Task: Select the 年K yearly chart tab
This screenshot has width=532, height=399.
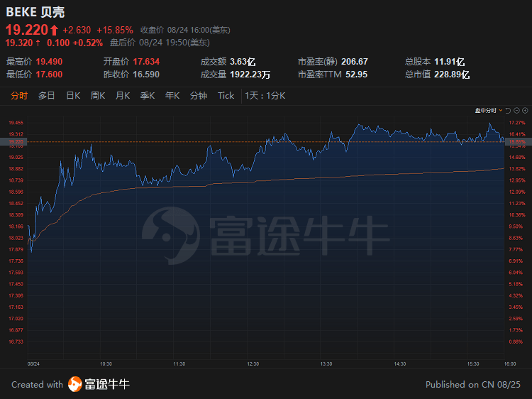Action: [172, 96]
